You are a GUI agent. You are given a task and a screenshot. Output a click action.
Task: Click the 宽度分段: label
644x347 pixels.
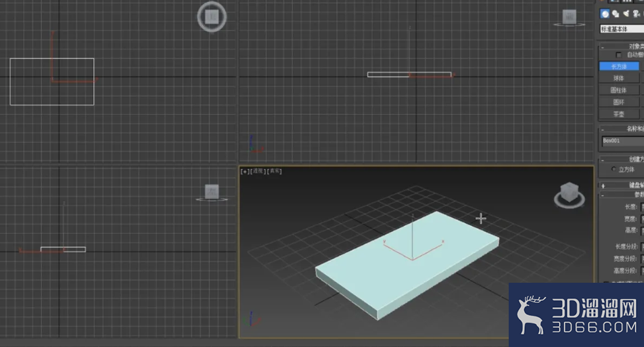tap(626, 258)
